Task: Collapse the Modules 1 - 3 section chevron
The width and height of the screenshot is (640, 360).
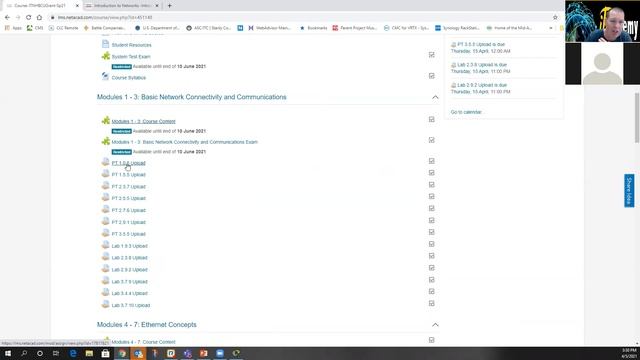Action: click(435, 97)
